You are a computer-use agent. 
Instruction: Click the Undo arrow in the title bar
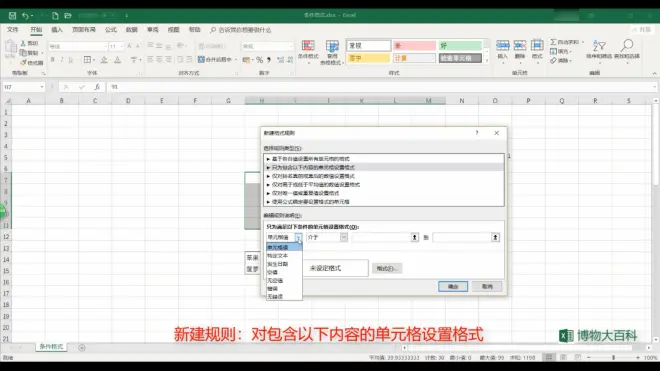pyautogui.click(x=25, y=16)
